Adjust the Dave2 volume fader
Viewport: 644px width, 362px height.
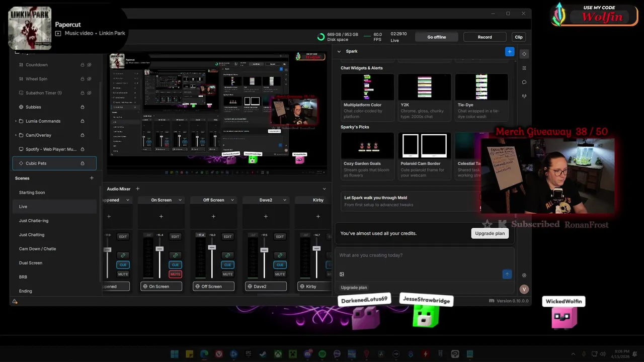264,250
